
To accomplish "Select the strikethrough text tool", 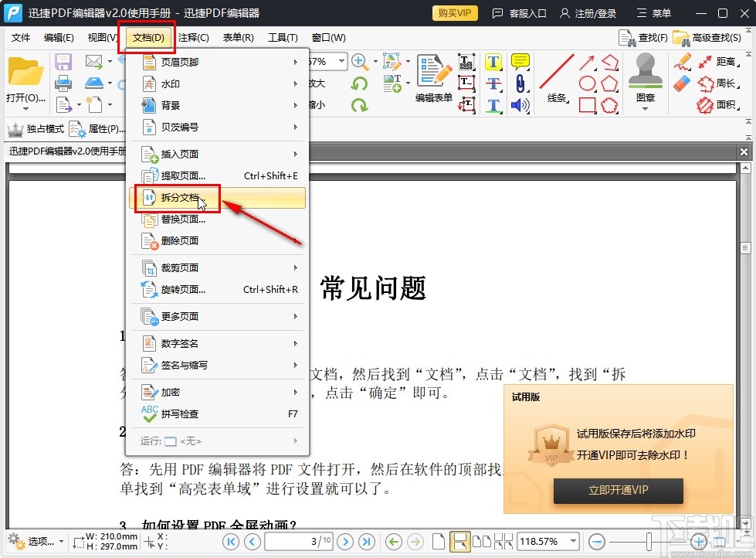I will click(493, 83).
